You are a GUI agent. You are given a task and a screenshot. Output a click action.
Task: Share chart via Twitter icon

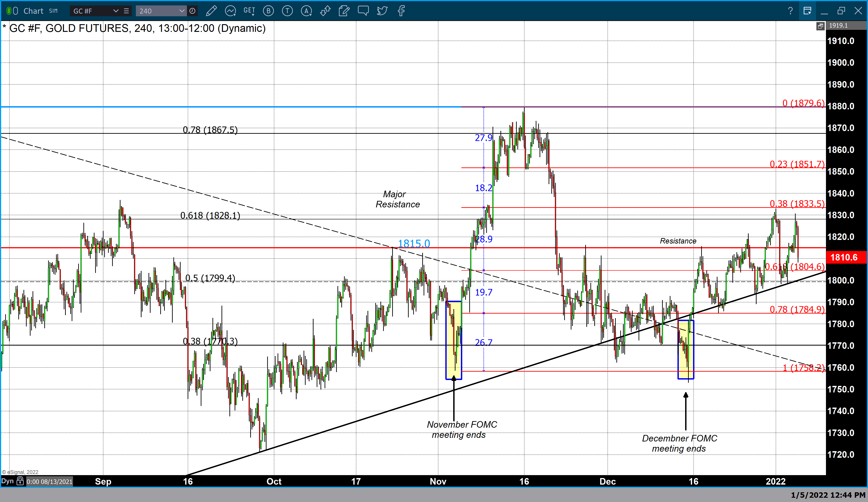pyautogui.click(x=382, y=11)
